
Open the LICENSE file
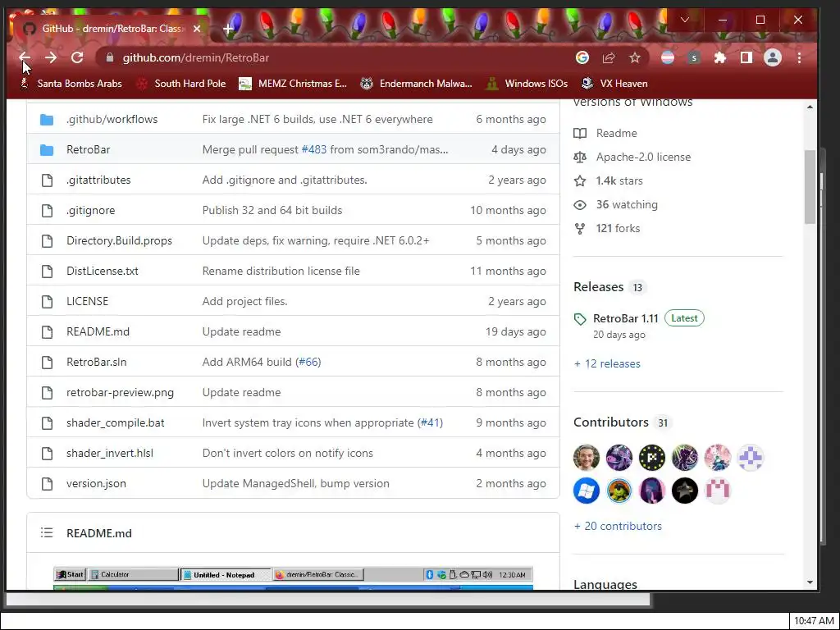tap(87, 302)
